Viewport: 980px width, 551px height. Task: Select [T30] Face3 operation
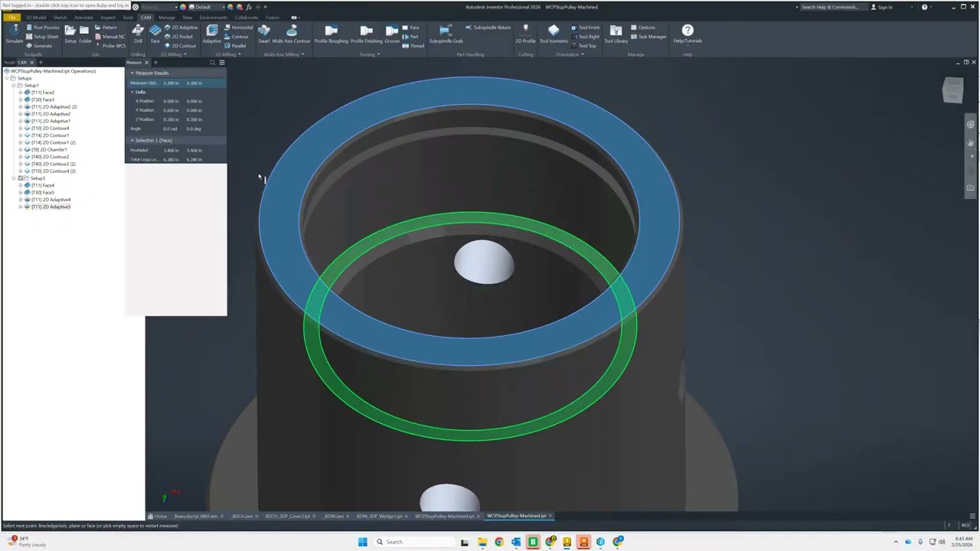point(42,100)
